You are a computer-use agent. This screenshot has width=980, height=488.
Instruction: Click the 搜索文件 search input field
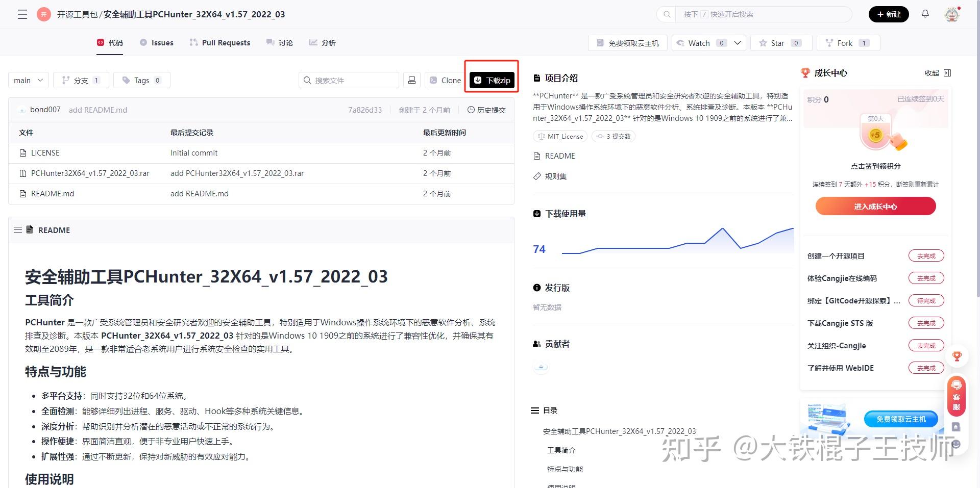(x=349, y=80)
